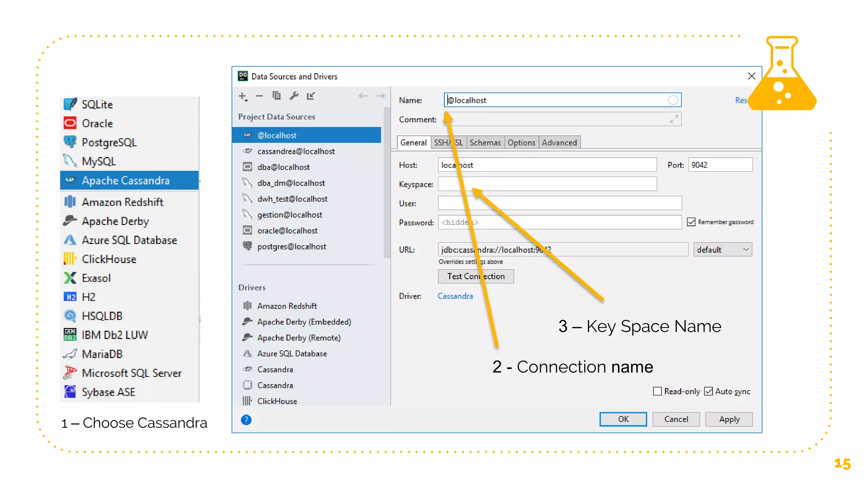Expand the Comment field with the arrows icon
Screen dimensions: 868x488
point(674,119)
